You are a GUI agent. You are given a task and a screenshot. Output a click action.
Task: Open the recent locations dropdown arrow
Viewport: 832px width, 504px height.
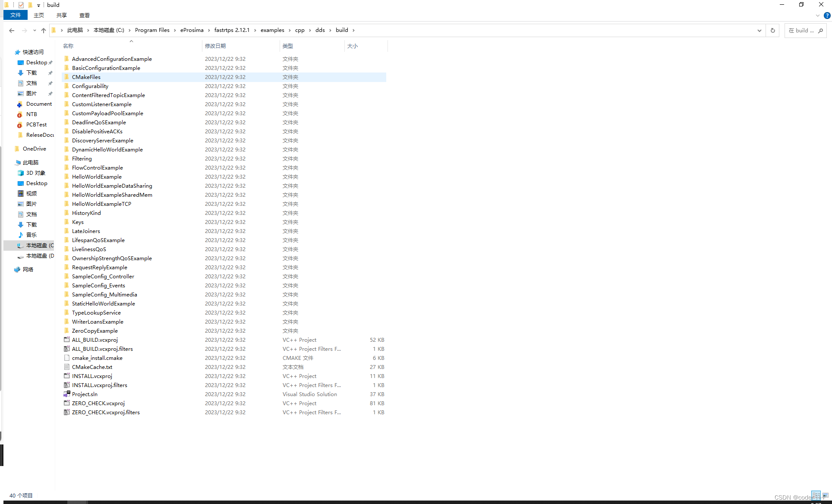coord(35,30)
